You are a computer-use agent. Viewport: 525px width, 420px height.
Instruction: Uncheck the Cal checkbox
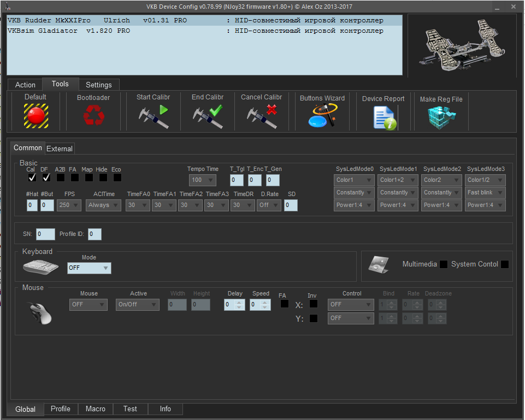[x=32, y=178]
